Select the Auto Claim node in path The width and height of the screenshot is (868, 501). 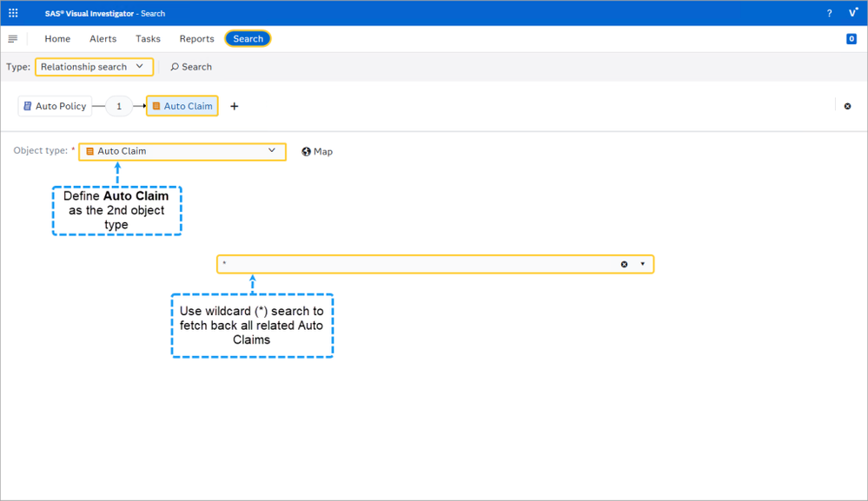pos(182,105)
